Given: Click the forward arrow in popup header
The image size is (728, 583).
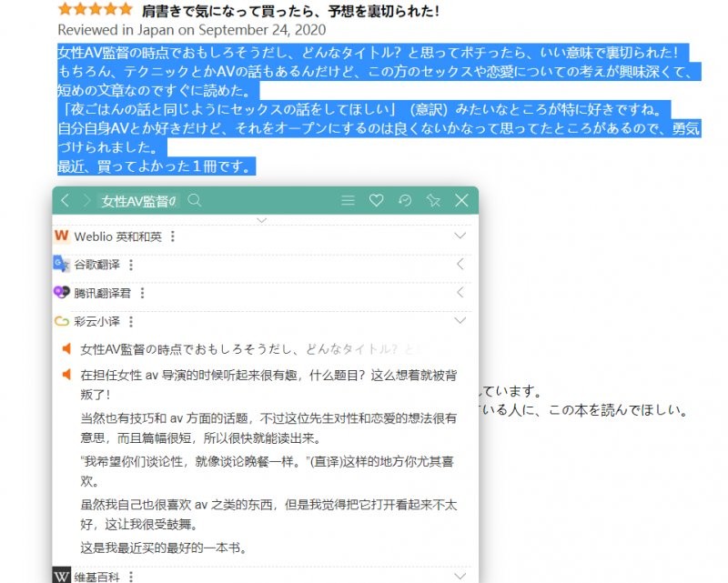Looking at the screenshot, I should click(86, 201).
